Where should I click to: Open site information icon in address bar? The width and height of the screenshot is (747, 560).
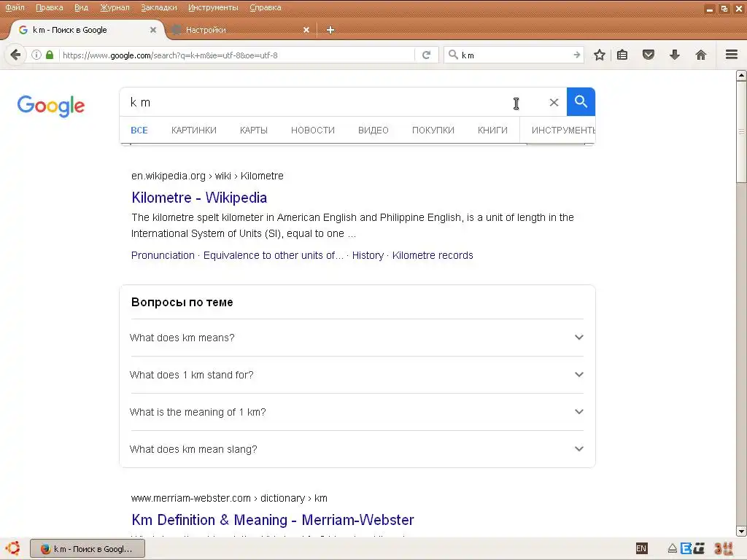[x=36, y=55]
